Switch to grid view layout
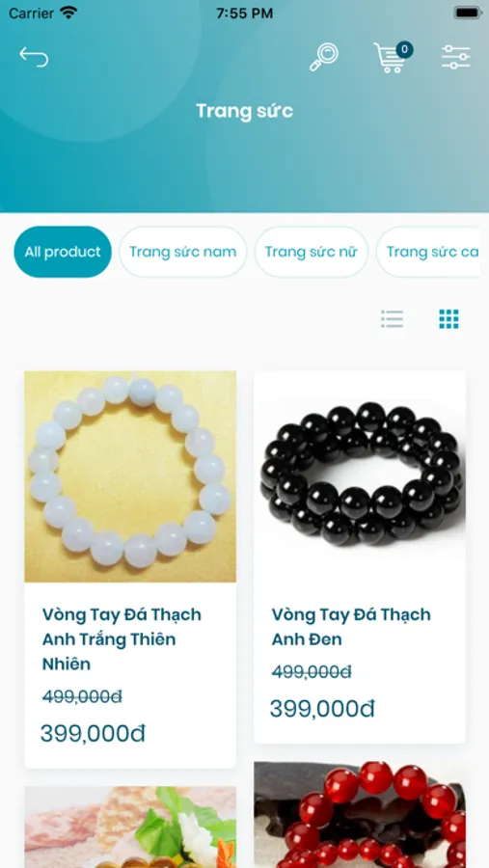Viewport: 489px width, 868px height. pyautogui.click(x=448, y=319)
